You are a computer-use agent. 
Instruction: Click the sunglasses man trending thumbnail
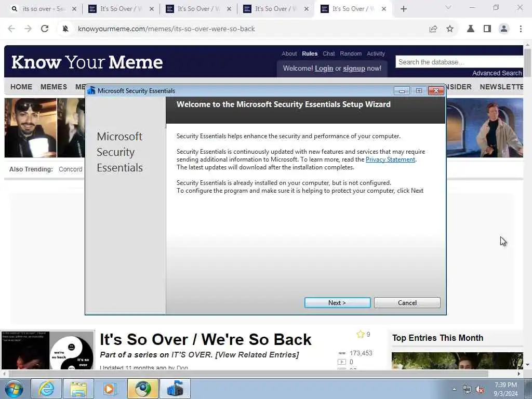(x=31, y=128)
